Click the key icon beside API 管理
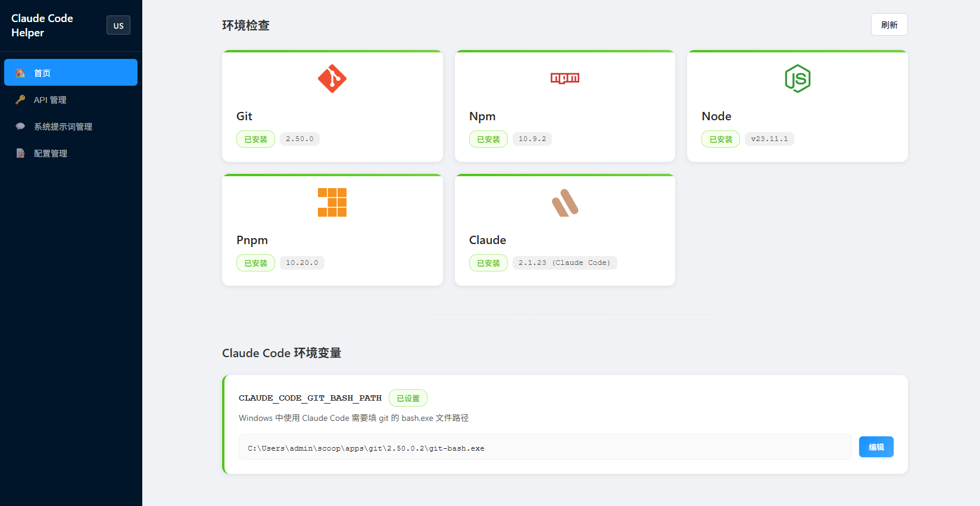Viewport: 980px width, 506px height. pos(20,99)
